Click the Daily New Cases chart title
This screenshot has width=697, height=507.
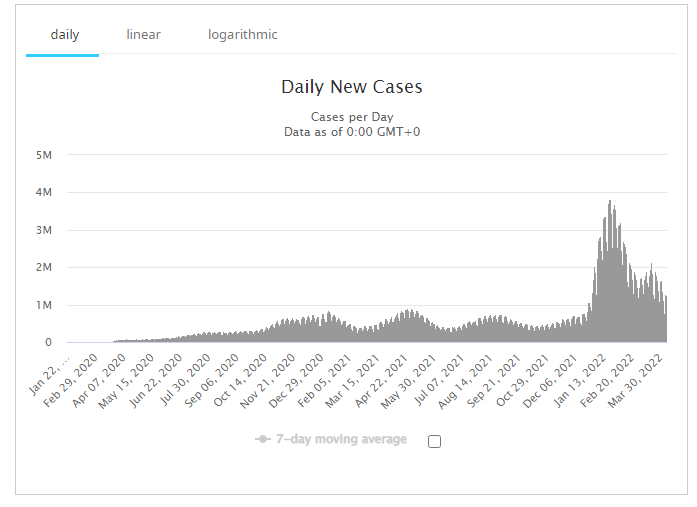[352, 87]
